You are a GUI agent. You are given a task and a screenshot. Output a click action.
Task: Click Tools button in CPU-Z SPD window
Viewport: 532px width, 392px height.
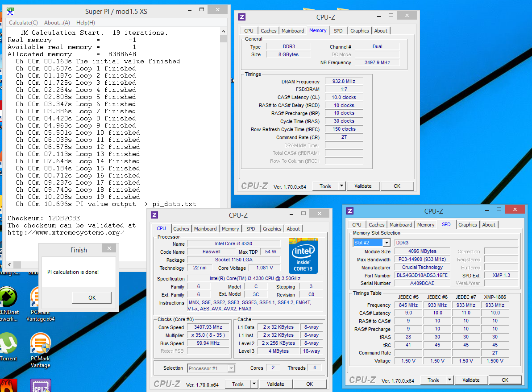[x=433, y=380]
